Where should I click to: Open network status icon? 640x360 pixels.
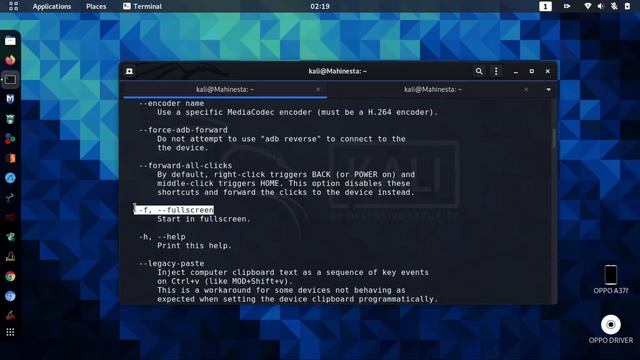[587, 6]
